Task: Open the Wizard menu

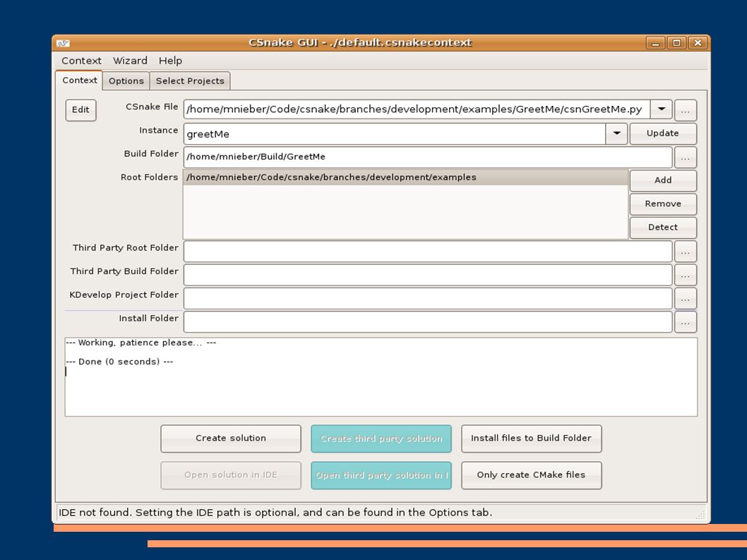Action: pos(130,61)
